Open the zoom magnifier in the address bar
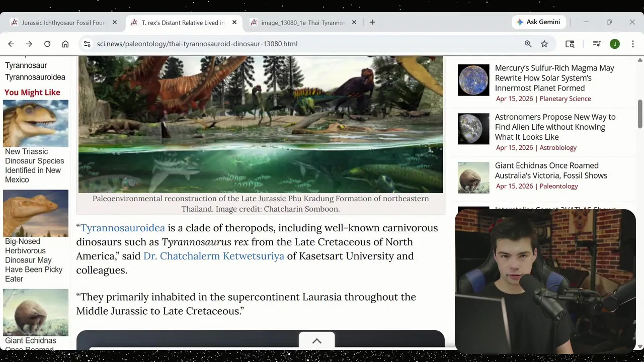The height and width of the screenshot is (362, 644). point(528,44)
